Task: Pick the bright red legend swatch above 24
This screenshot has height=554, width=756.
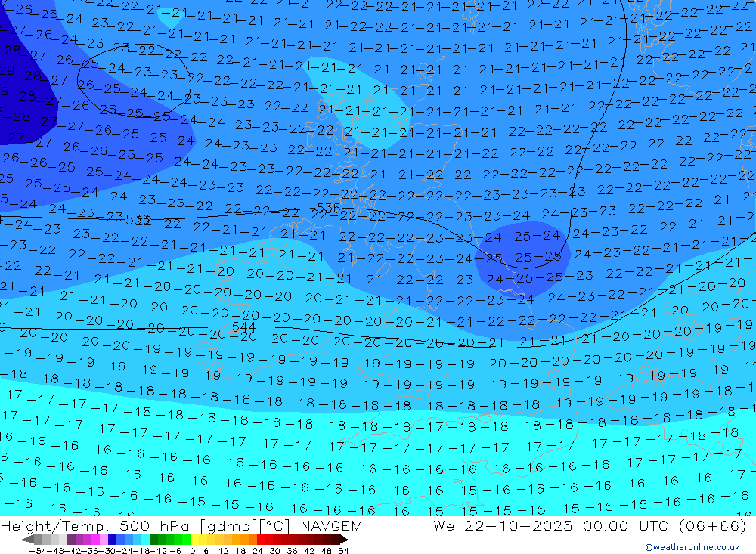Action: tap(261, 539)
